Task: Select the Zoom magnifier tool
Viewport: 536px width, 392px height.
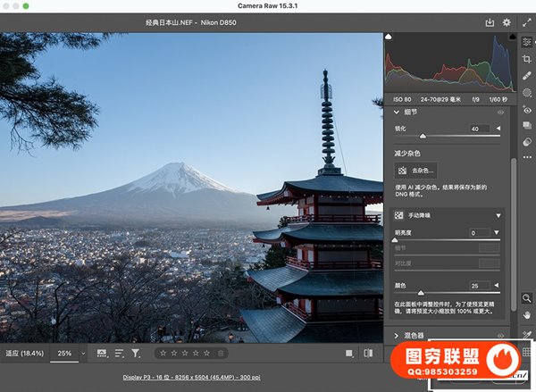Action: tap(527, 298)
